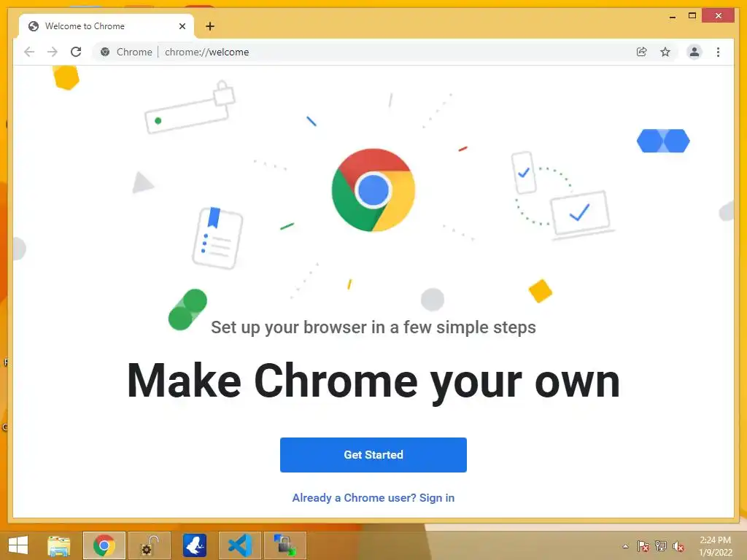Click the 2:24 PM taskbar clock

715,546
